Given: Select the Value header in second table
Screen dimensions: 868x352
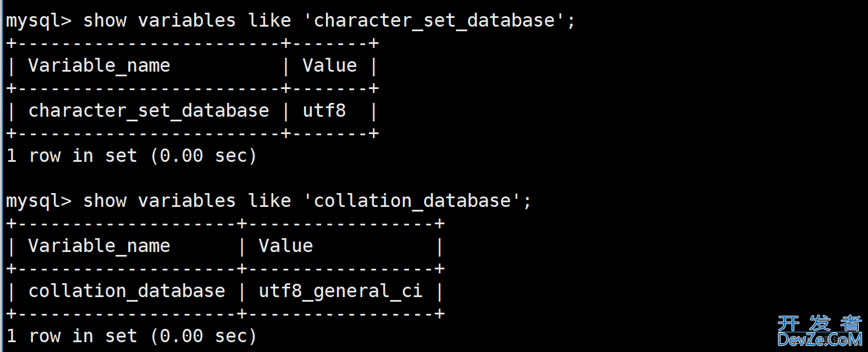Looking at the screenshot, I should click(x=285, y=246).
